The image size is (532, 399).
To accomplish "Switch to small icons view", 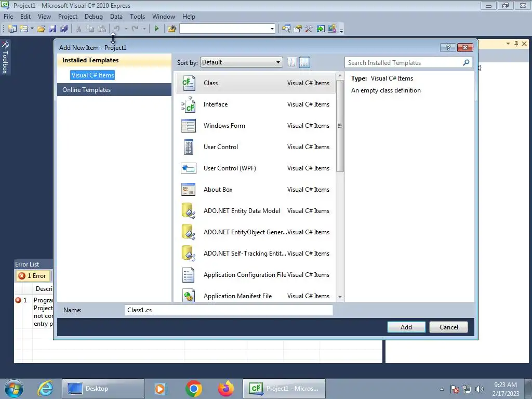I will tap(291, 62).
